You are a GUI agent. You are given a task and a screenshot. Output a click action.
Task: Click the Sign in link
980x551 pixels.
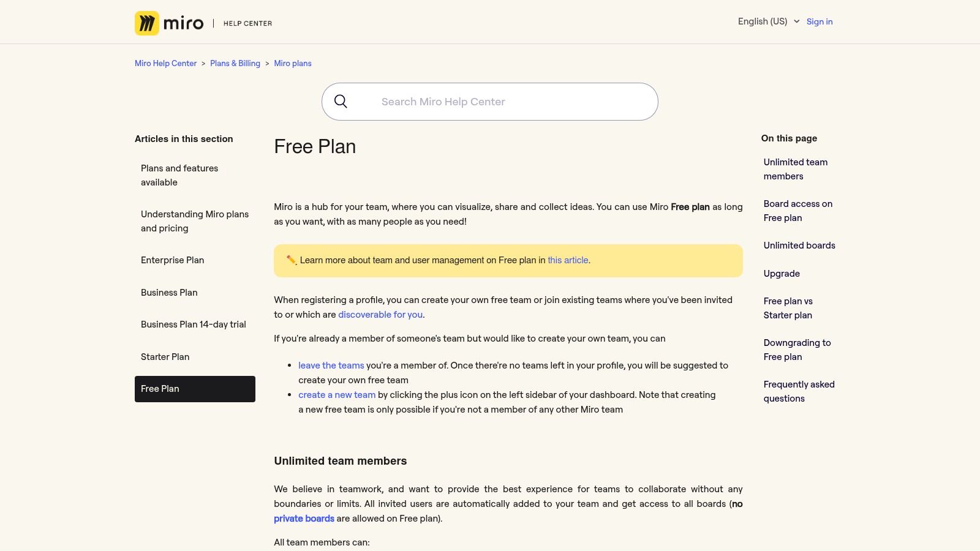819,21
